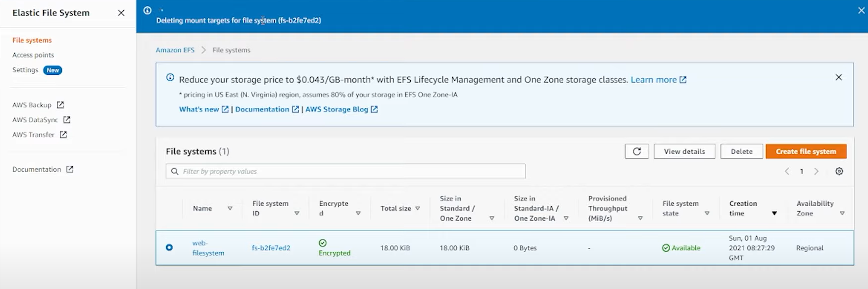This screenshot has height=289, width=868.
Task: Click external-link icon beside sidebar Documentation
Action: (70, 169)
